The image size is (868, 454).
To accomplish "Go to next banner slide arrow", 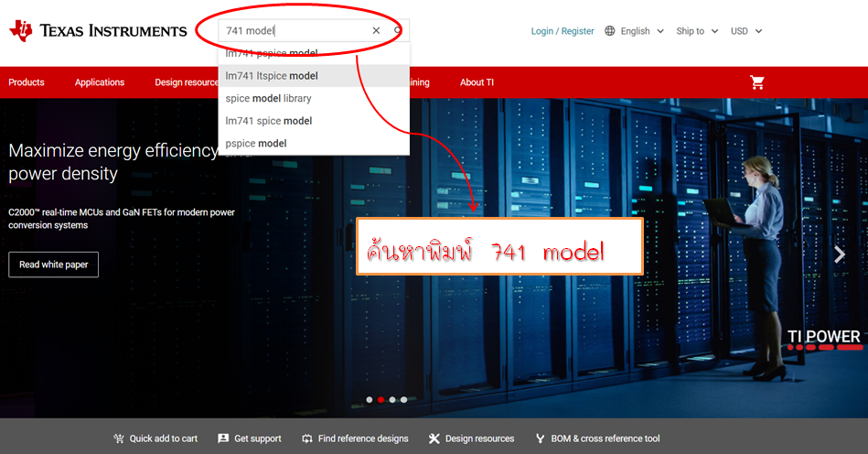I will pos(840,254).
